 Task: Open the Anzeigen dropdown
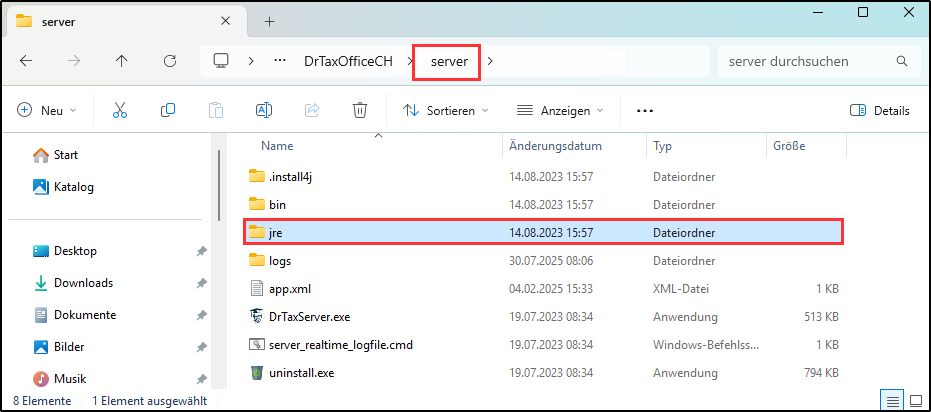click(560, 111)
